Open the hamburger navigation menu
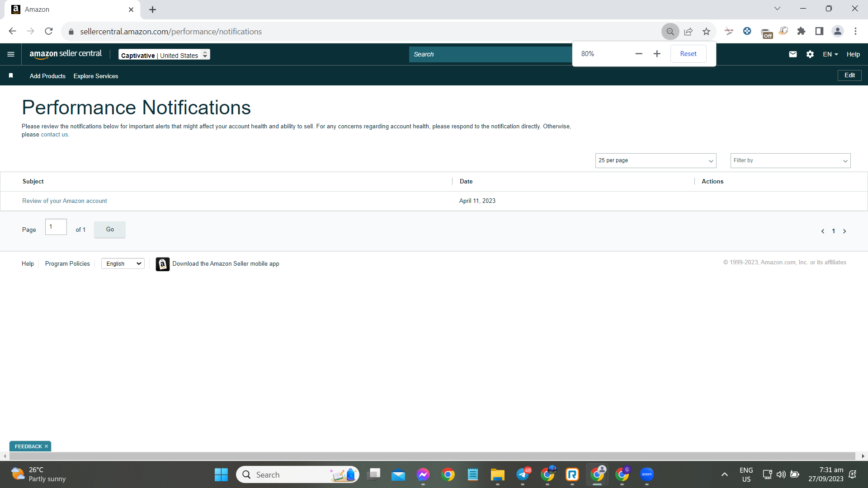The width and height of the screenshot is (868, 488). [11, 54]
